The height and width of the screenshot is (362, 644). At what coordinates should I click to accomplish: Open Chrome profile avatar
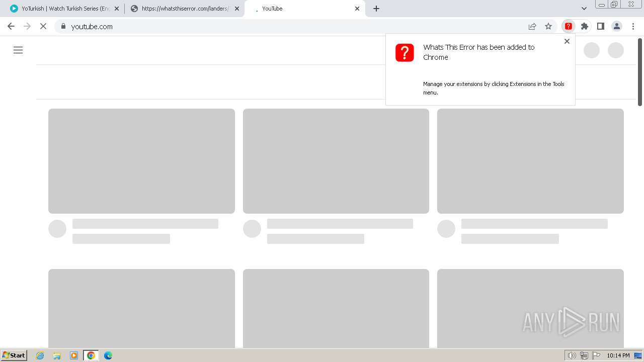pyautogui.click(x=617, y=26)
